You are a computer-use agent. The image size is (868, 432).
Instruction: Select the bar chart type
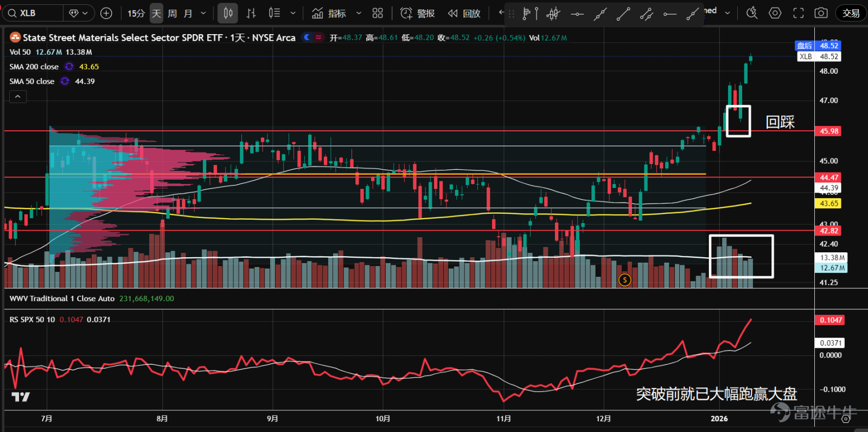click(251, 13)
